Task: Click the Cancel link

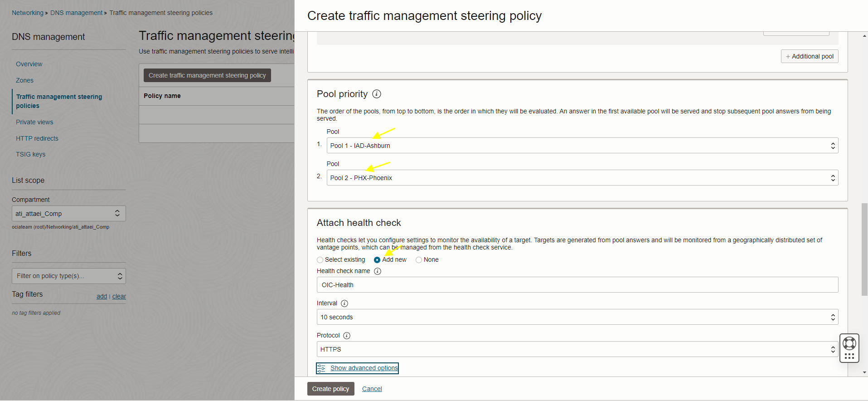Action: [x=372, y=389]
